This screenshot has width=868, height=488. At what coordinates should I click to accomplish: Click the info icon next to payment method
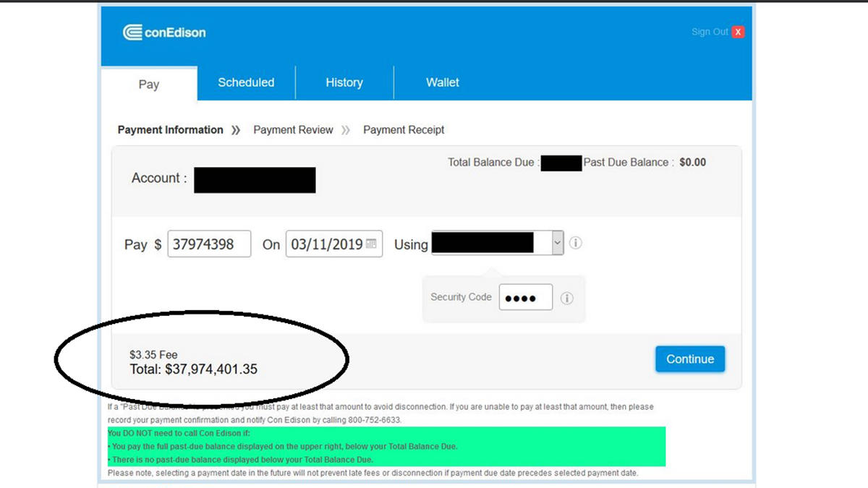[x=576, y=243]
